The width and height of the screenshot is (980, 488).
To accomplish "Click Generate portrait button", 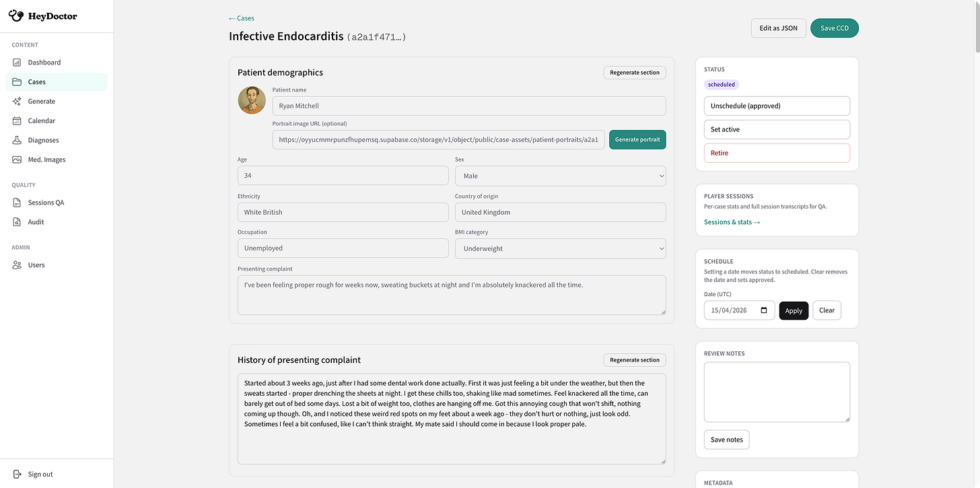I will 637,139.
